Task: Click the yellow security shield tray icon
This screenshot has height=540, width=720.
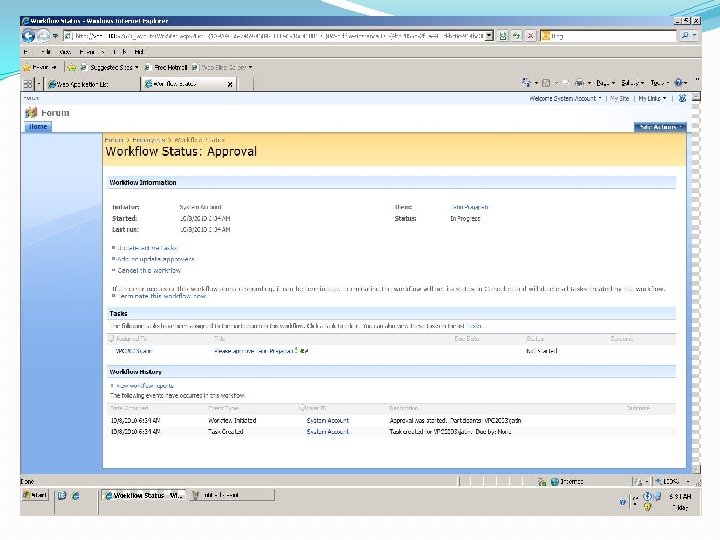Action: (x=647, y=507)
